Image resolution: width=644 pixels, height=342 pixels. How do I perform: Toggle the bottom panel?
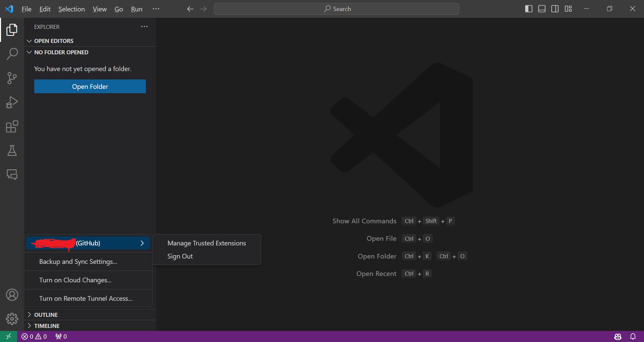point(542,9)
